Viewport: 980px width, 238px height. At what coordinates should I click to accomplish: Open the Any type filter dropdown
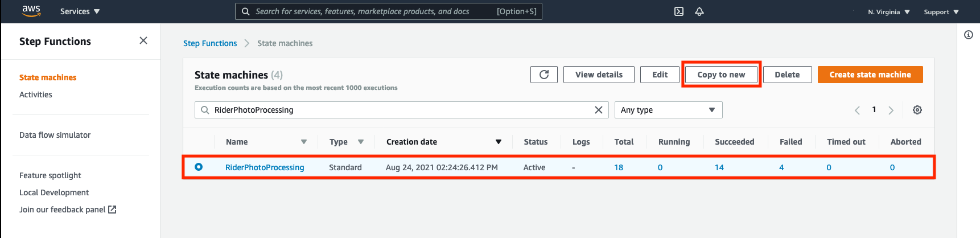669,110
